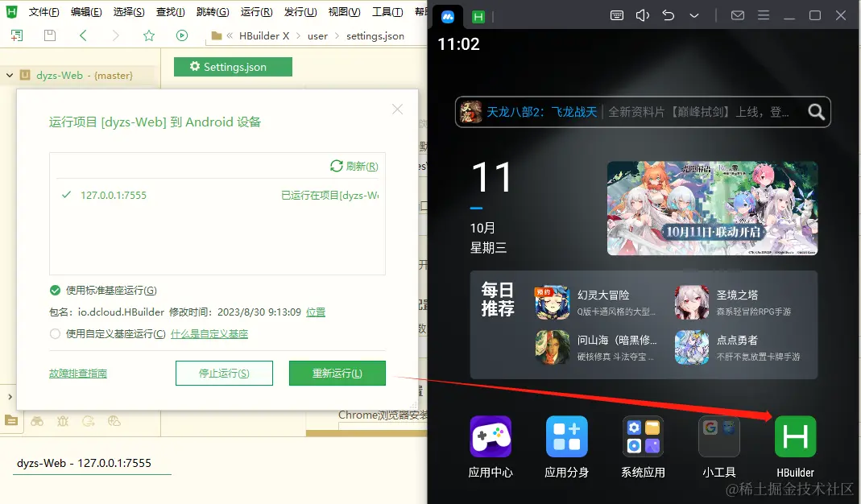Viewport: 861px width, 504px height.
Task: Open the 故障排查指南 link
Action: coord(78,374)
